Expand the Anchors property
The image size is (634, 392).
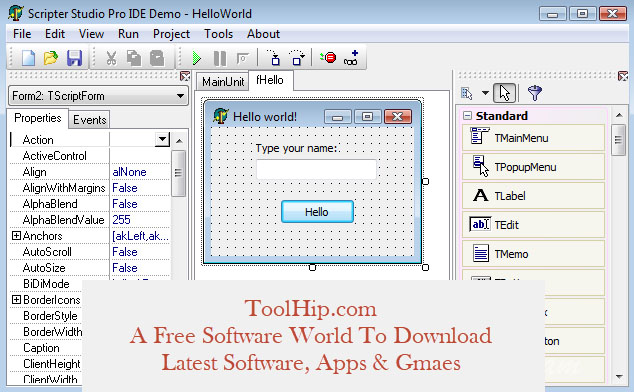(x=16, y=235)
